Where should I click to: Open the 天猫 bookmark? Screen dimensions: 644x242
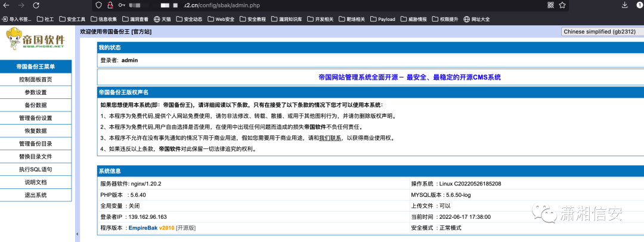162,19
